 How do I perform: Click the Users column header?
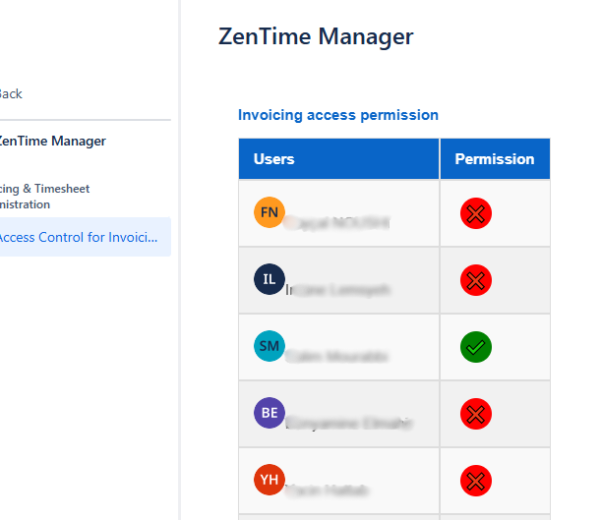pyautogui.click(x=339, y=159)
